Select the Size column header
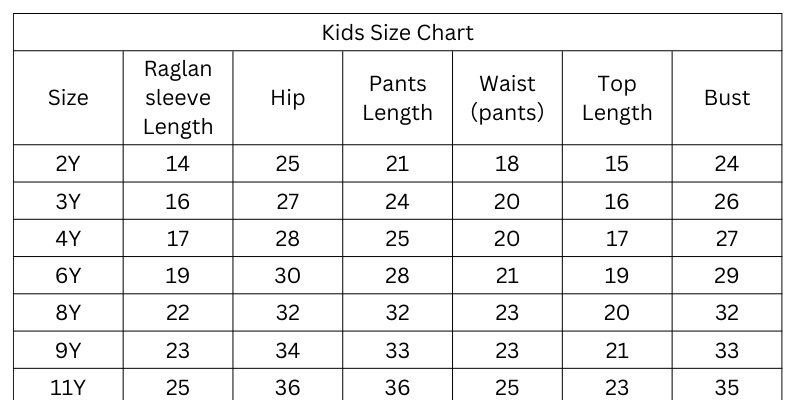This screenshot has width=800, height=400. (68, 98)
